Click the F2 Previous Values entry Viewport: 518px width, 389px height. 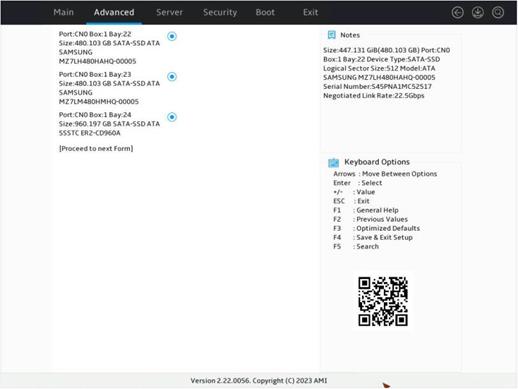370,219
